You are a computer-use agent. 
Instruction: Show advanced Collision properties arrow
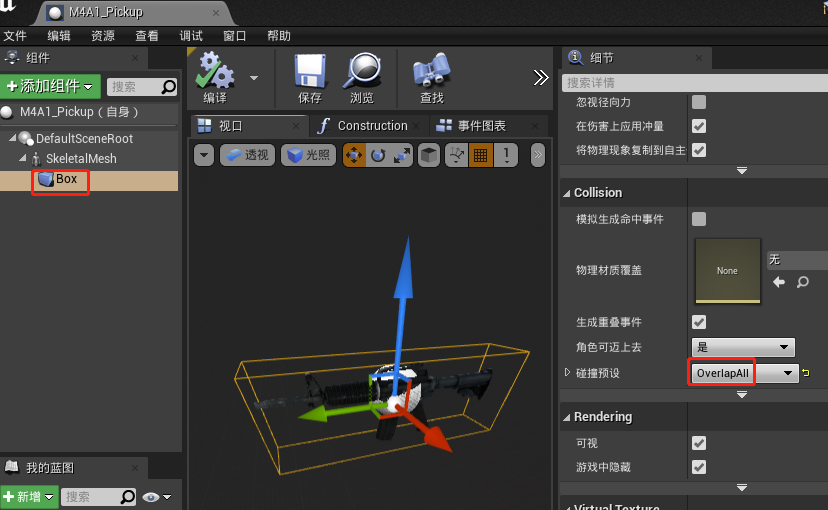(741, 395)
